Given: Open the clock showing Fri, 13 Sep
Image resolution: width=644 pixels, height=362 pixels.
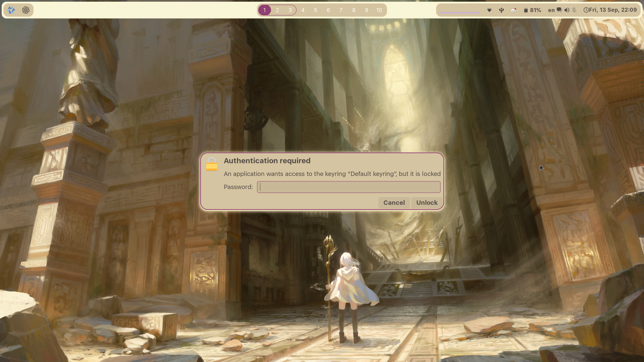Looking at the screenshot, I should (610, 10).
